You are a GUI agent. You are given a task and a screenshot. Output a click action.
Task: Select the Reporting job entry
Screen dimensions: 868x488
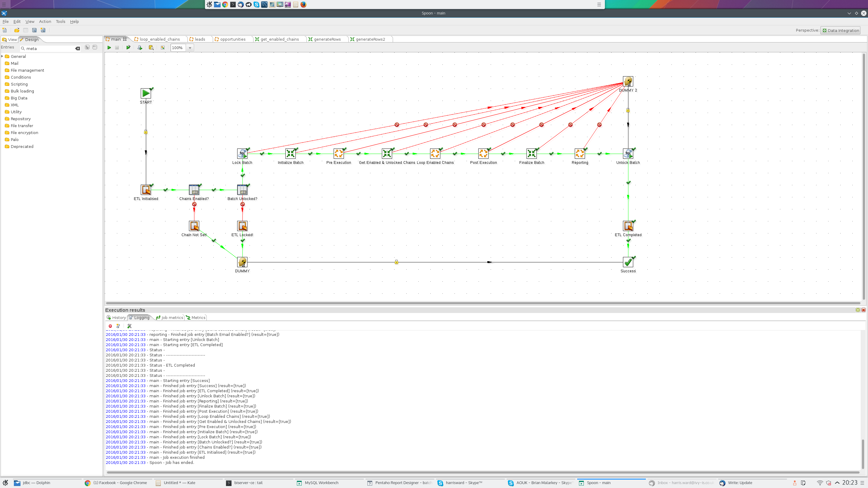[x=580, y=154]
